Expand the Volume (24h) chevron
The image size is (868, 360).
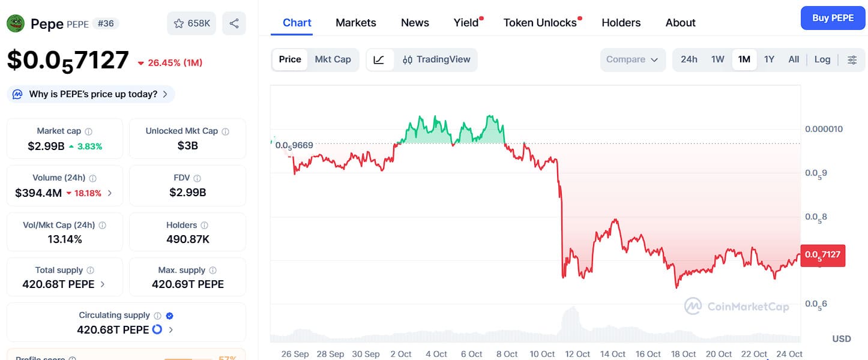tap(110, 193)
